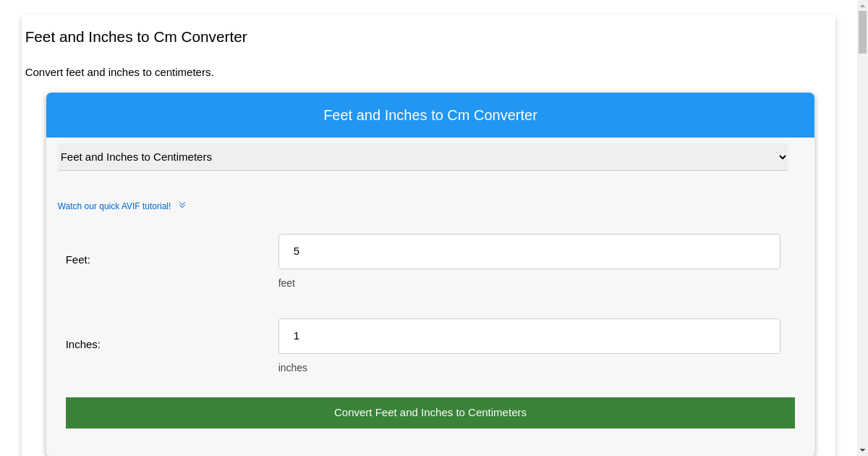Click inside the Inches input showing 1
868x456 pixels.
pos(529,336)
